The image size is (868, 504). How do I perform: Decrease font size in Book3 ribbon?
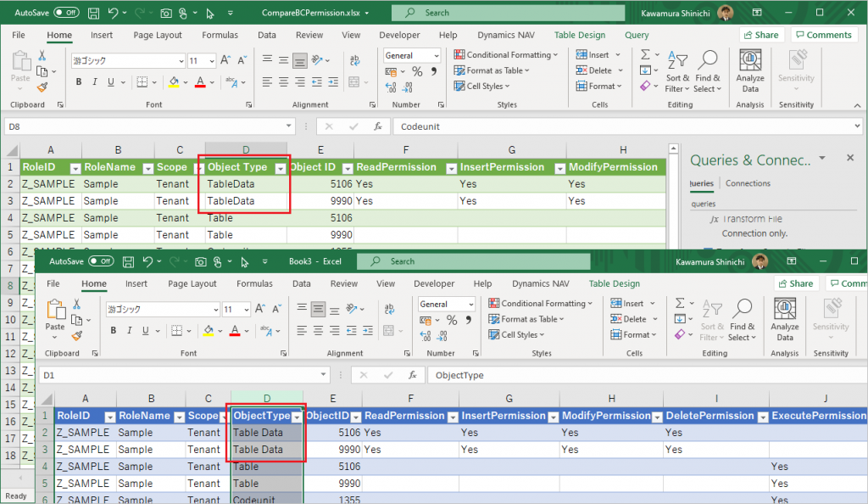pyautogui.click(x=276, y=309)
